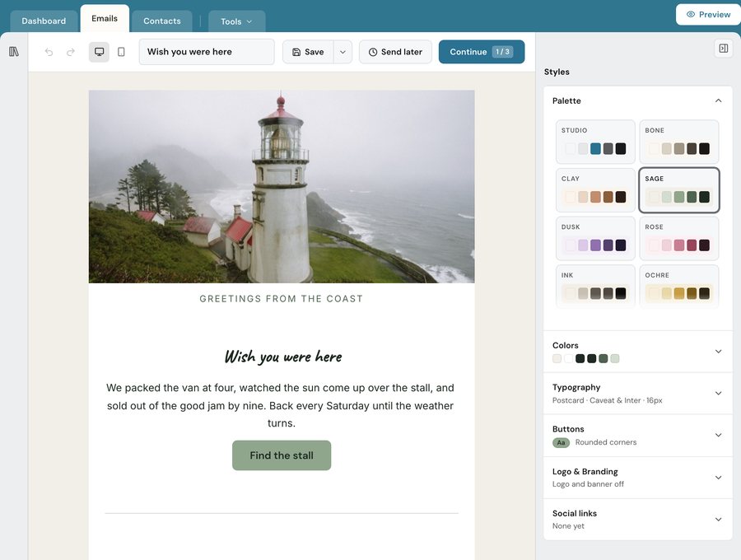
Task: Open the library panel icon
Action: 14,52
